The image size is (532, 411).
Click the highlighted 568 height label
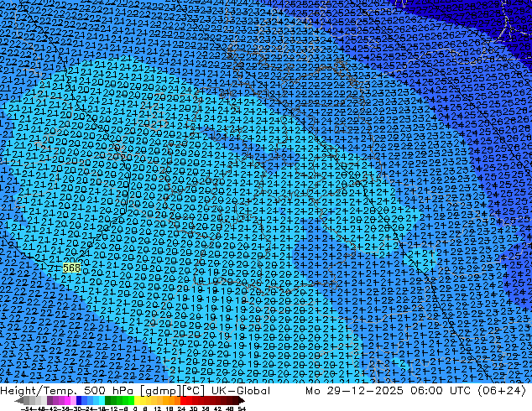pos(71,268)
